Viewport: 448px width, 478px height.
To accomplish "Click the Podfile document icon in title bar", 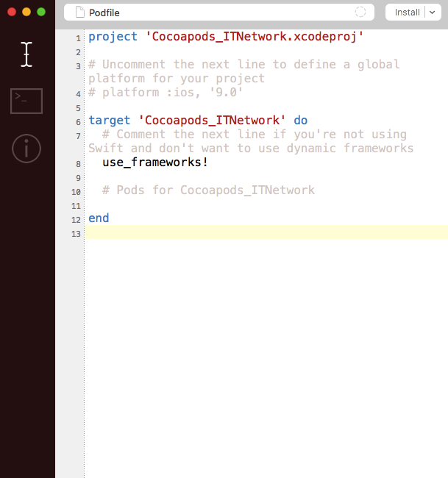I will pyautogui.click(x=80, y=13).
